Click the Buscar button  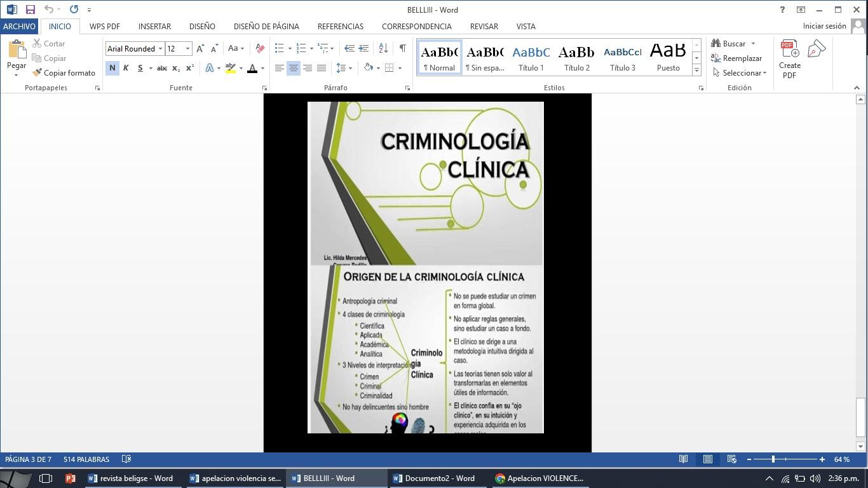pyautogui.click(x=733, y=44)
